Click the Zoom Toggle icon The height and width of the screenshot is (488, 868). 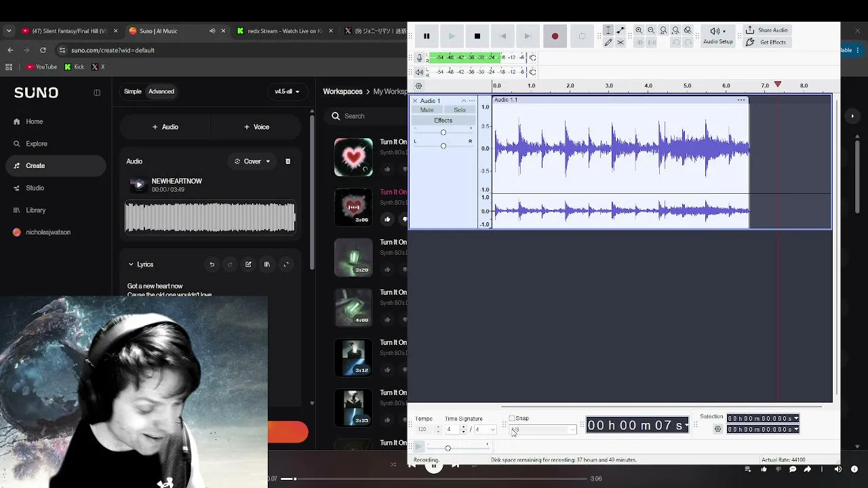[688, 30]
